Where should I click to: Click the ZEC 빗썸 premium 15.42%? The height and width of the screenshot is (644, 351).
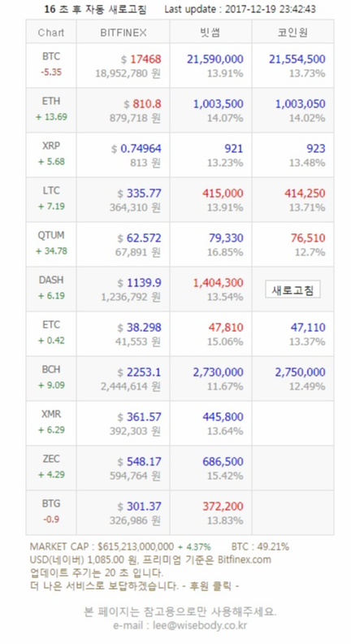point(225,476)
